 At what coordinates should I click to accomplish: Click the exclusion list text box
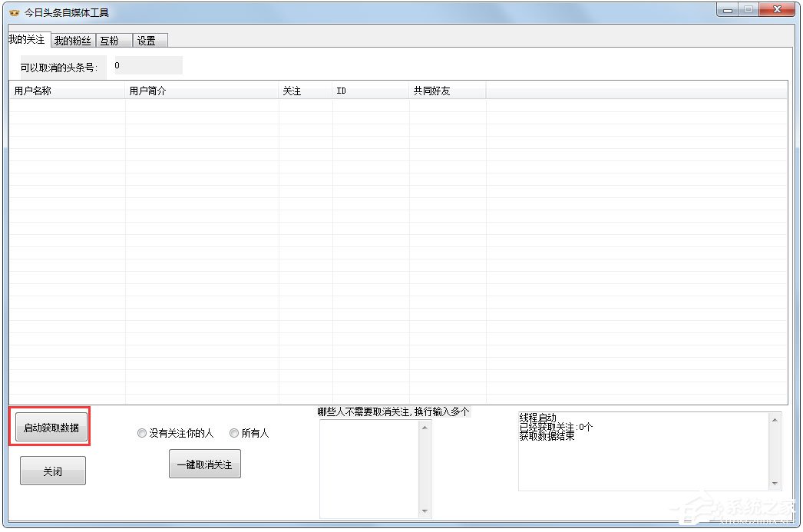(369, 468)
